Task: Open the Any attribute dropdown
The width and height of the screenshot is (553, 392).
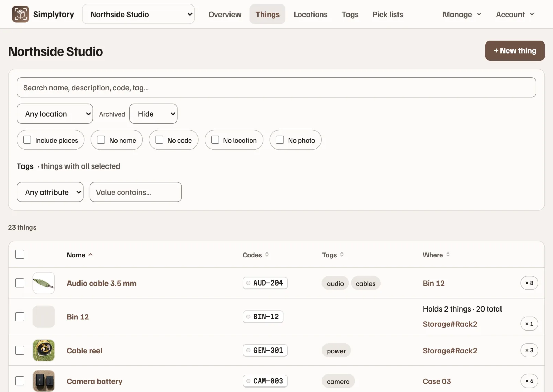Action: pos(50,192)
